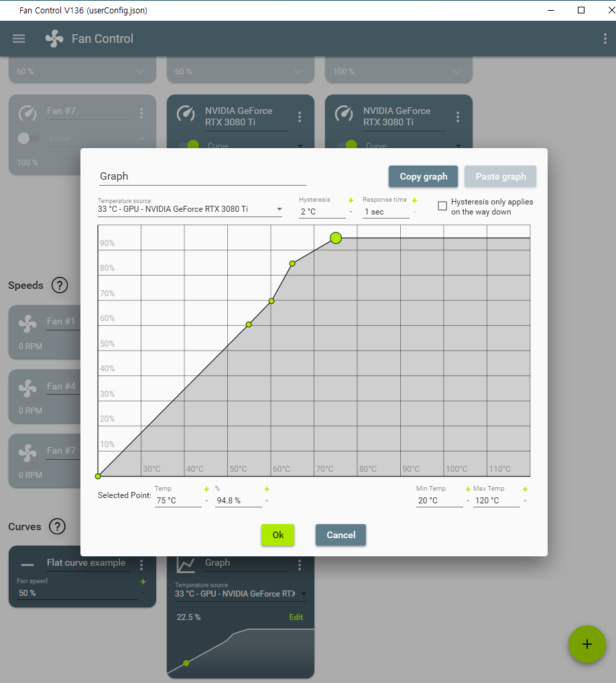
Task: Click the green plus add button
Action: [587, 644]
